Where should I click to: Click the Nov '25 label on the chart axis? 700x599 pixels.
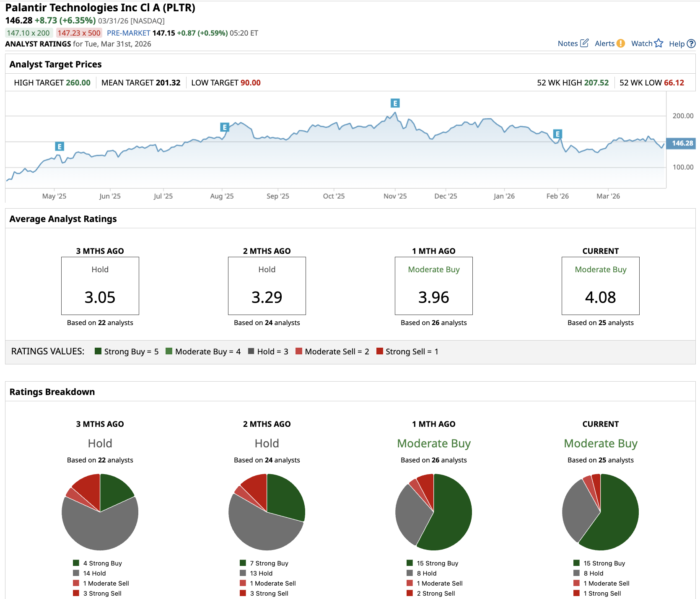395,196
